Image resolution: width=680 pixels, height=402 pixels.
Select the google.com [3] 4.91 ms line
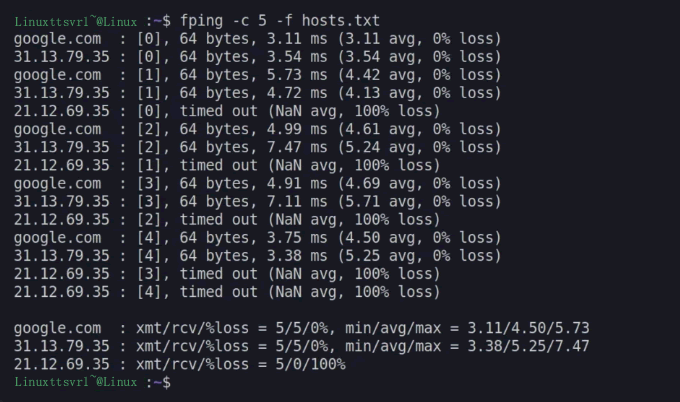(257, 183)
